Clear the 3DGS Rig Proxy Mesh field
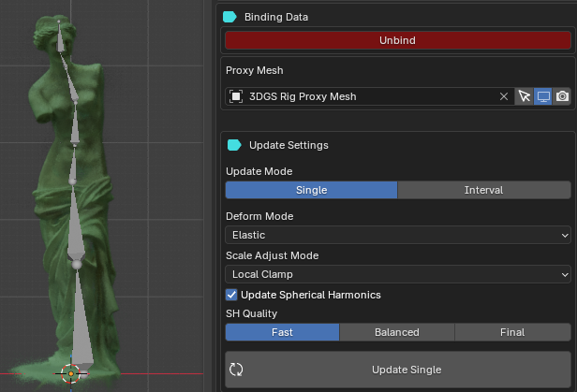 [x=504, y=96]
